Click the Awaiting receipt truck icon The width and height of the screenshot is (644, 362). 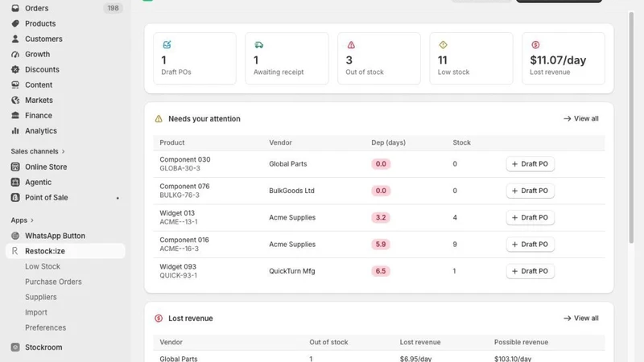coord(258,45)
